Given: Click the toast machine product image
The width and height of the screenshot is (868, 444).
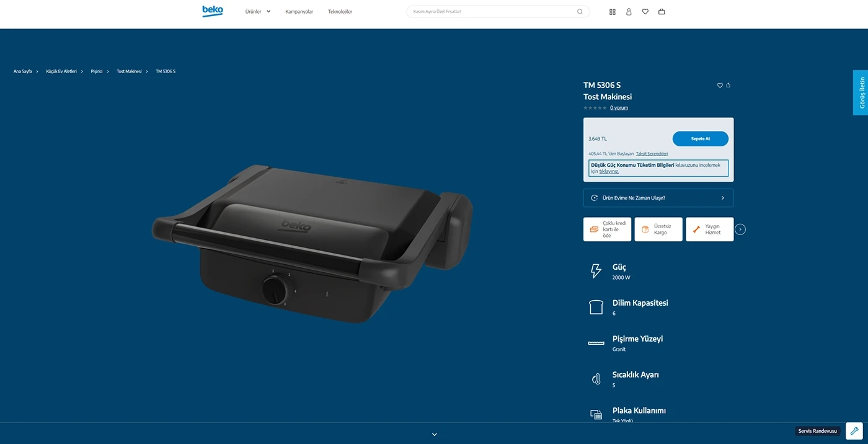Looking at the screenshot, I should 312,243.
